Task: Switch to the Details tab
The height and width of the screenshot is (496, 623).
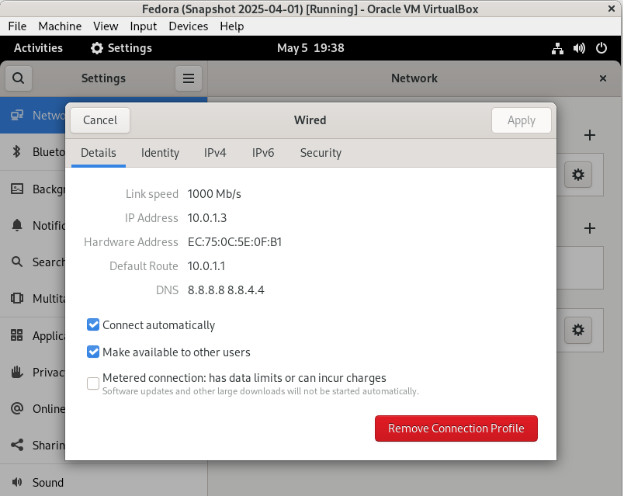Action: pos(99,153)
